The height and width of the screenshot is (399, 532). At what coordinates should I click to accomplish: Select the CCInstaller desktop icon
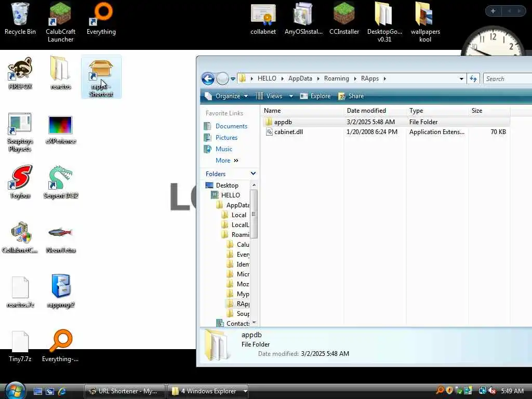point(344,19)
